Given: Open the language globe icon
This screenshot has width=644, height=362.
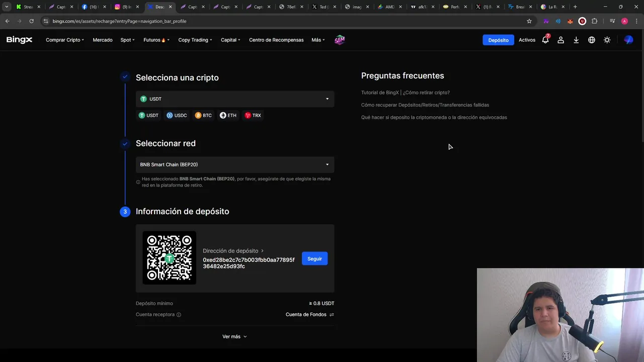Looking at the screenshot, I should [592, 40].
